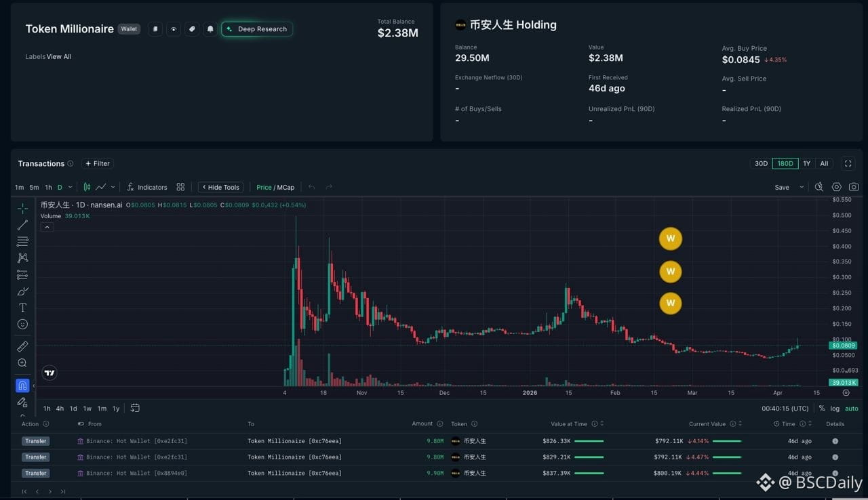The width and height of the screenshot is (868, 500).
Task: Switch to the 5m interval
Action: [34, 187]
